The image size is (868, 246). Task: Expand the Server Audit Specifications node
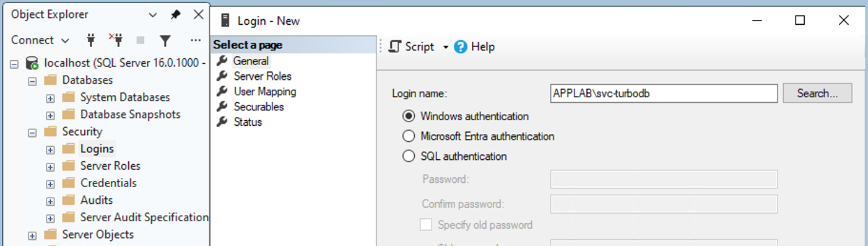pos(50,217)
